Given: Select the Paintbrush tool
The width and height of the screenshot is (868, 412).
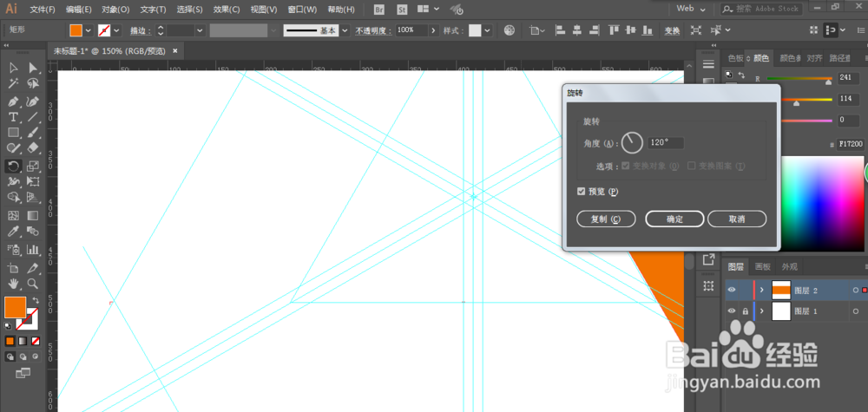Looking at the screenshot, I should click(x=33, y=133).
